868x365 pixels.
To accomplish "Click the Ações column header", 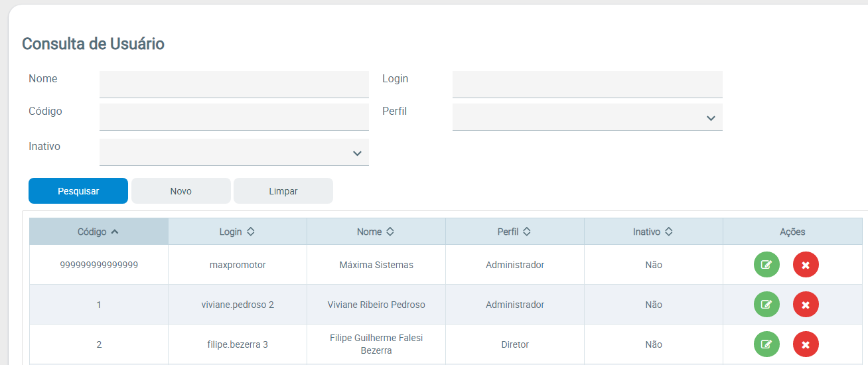I will pos(792,232).
